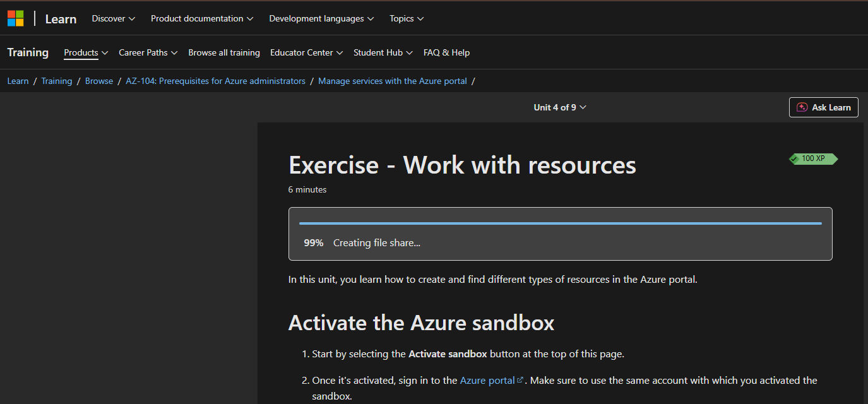The width and height of the screenshot is (868, 404).
Task: Follow the Azure portal hyperlink
Action: point(487,380)
